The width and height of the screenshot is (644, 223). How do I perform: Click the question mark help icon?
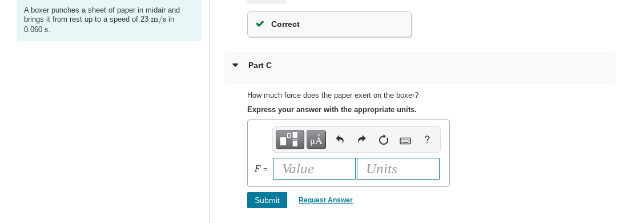(x=427, y=140)
